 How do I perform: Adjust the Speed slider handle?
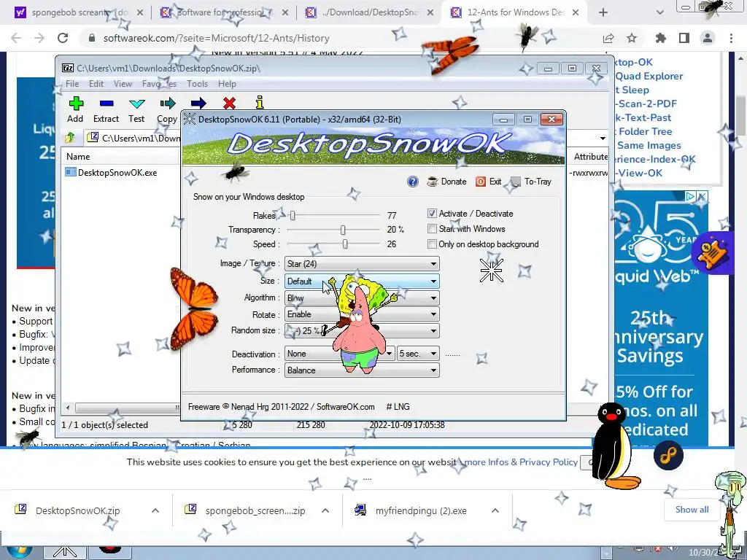coord(345,244)
